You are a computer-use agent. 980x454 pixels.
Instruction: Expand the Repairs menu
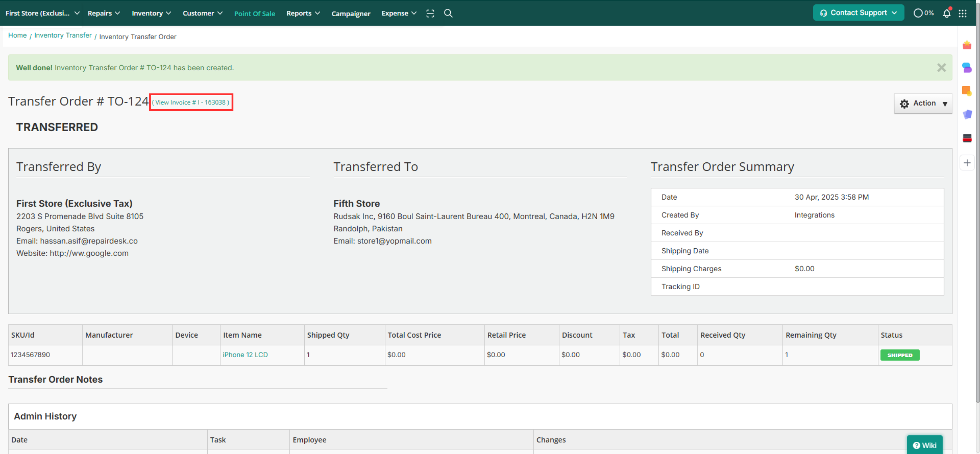(104, 13)
